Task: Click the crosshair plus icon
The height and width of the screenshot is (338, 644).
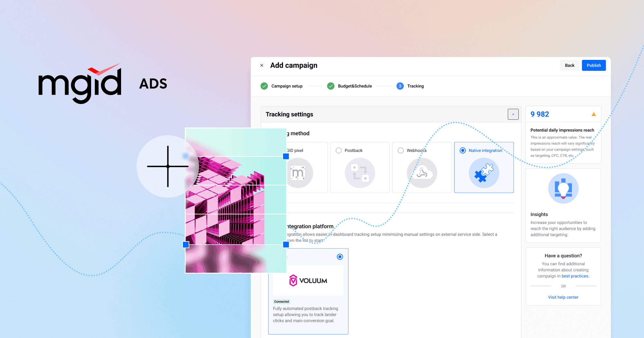Action: point(168,166)
